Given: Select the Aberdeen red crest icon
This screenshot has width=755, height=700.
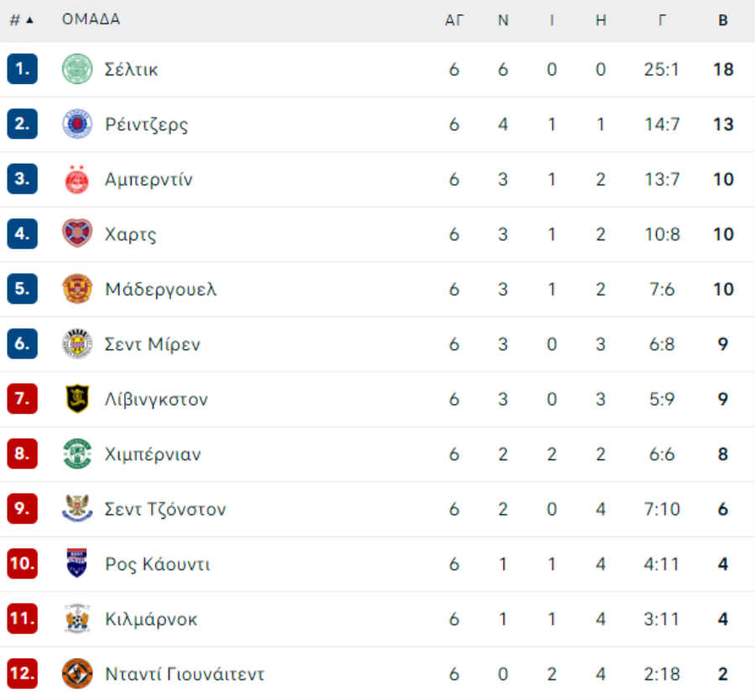Looking at the screenshot, I should point(77,179).
